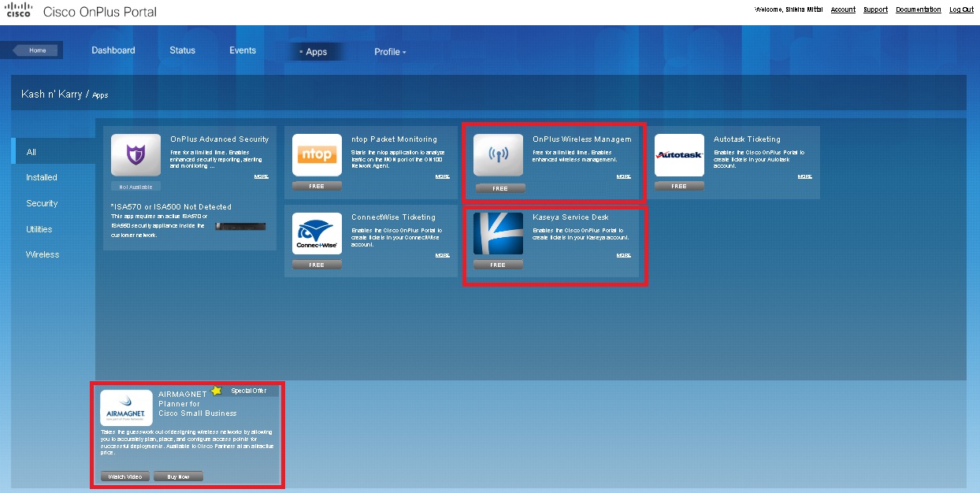Click the OnPlus Advanced Security title
Viewport: 980px width, 493px height.
tap(220, 139)
